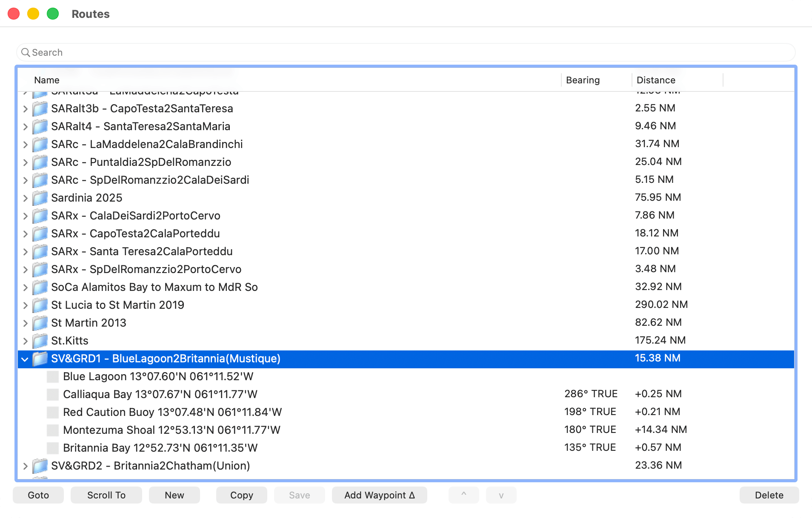Viewport: 812px width, 518px height.
Task: Toggle checkbox for Britannia Bay waypoint
Action: [x=53, y=448]
